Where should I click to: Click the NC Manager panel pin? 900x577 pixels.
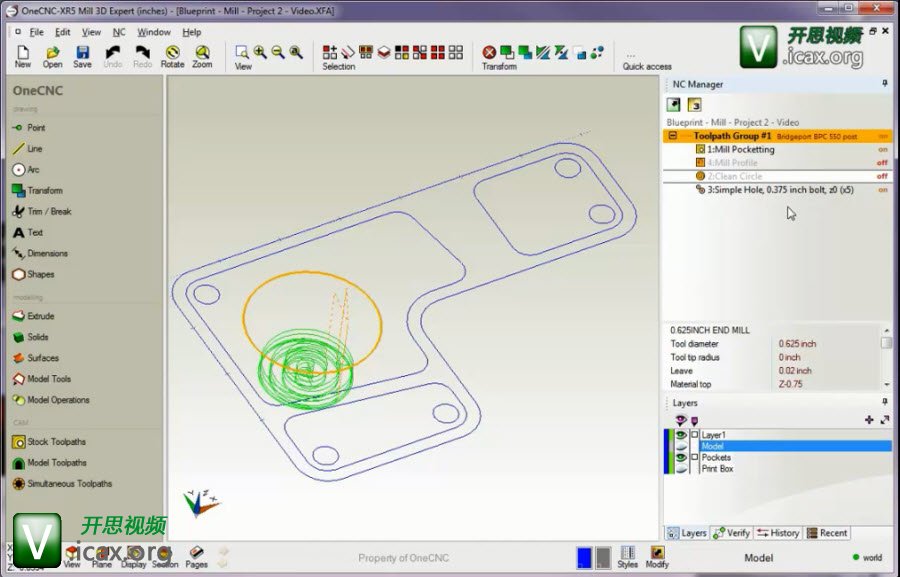[x=884, y=84]
